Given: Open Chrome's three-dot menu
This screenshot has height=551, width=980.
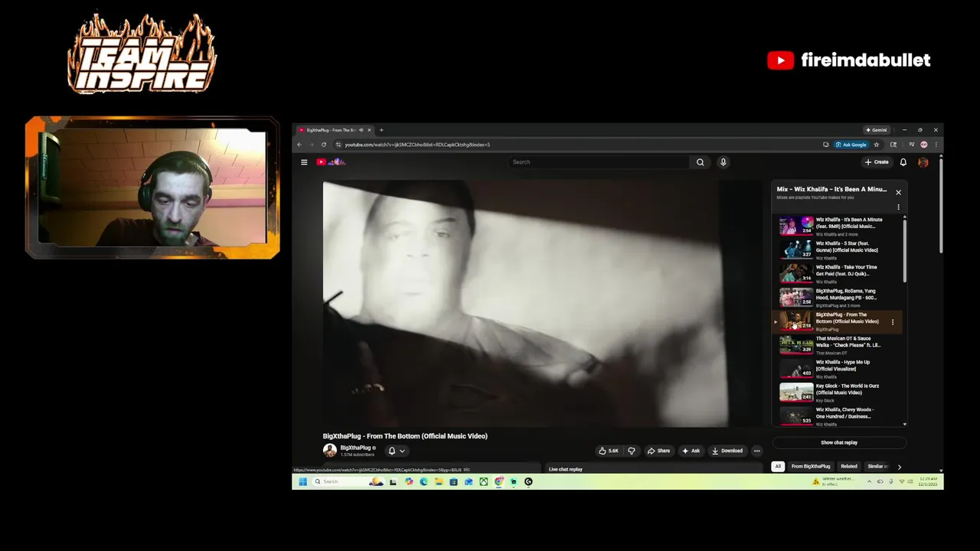Looking at the screenshot, I should click(935, 145).
